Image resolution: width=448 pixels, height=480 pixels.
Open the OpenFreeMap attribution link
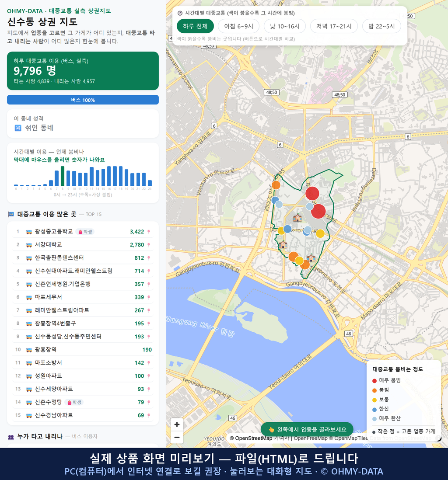point(311,438)
